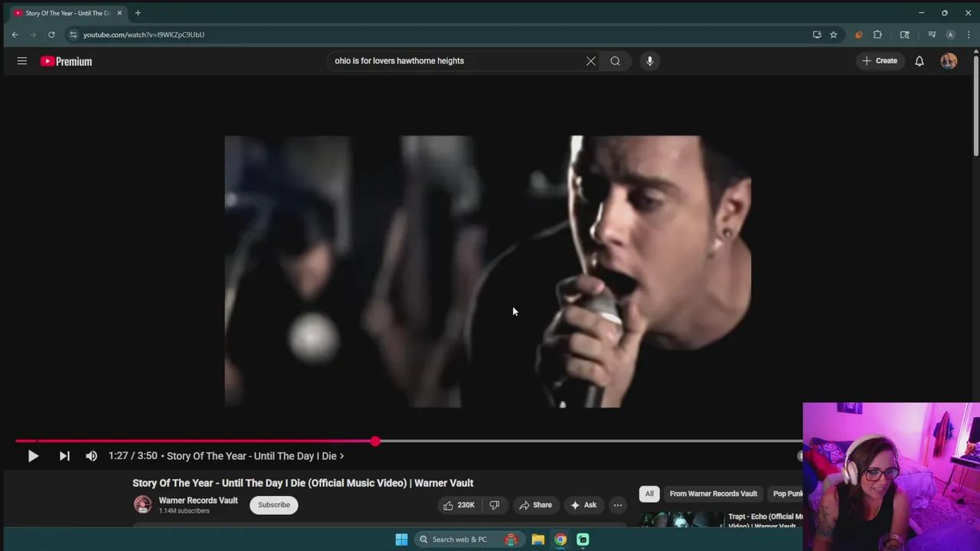This screenshot has height=551, width=980.
Task: Select the Story Of The Year tab
Action: (x=67, y=13)
